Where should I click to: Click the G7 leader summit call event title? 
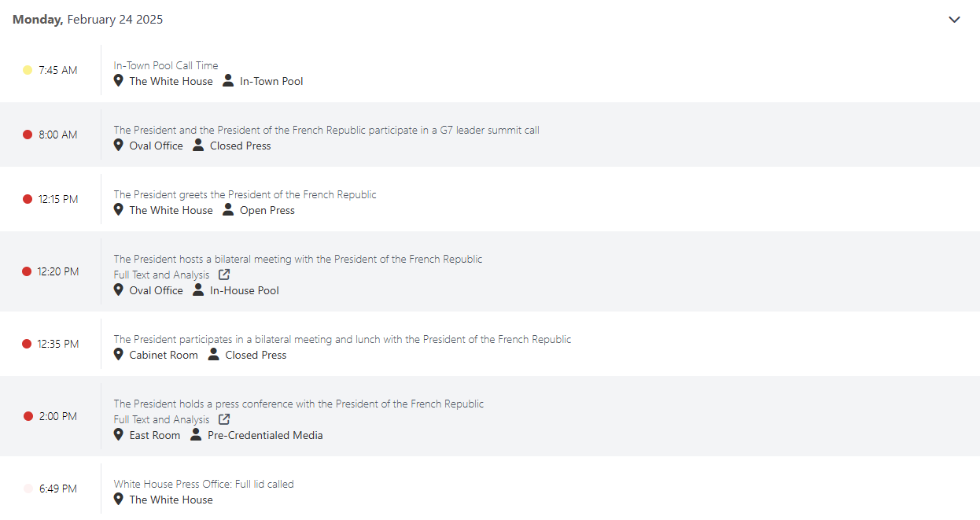[x=326, y=130]
